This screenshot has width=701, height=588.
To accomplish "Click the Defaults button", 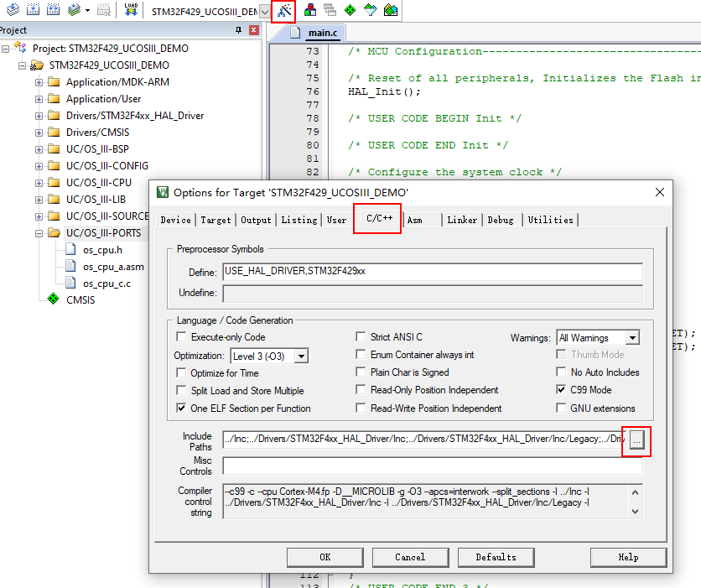I will pos(496,557).
